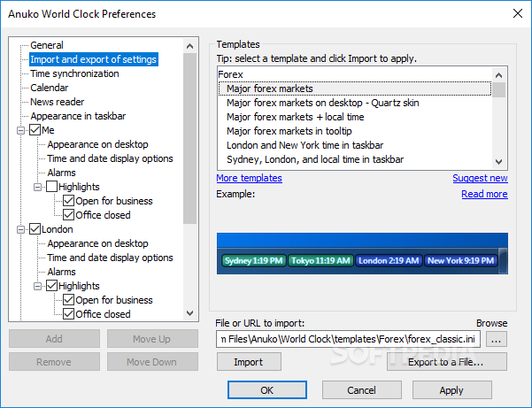The image size is (532, 408).
Task: Select Major forex markets template
Action: tap(355, 89)
